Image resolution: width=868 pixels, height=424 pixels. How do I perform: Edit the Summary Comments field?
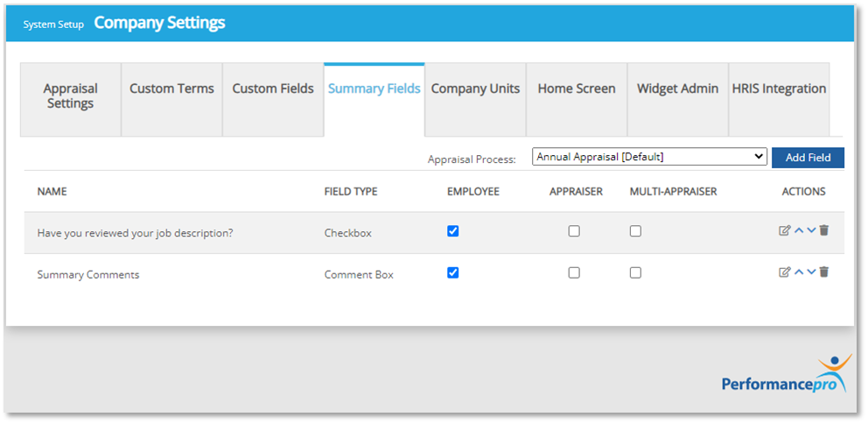pyautogui.click(x=785, y=272)
